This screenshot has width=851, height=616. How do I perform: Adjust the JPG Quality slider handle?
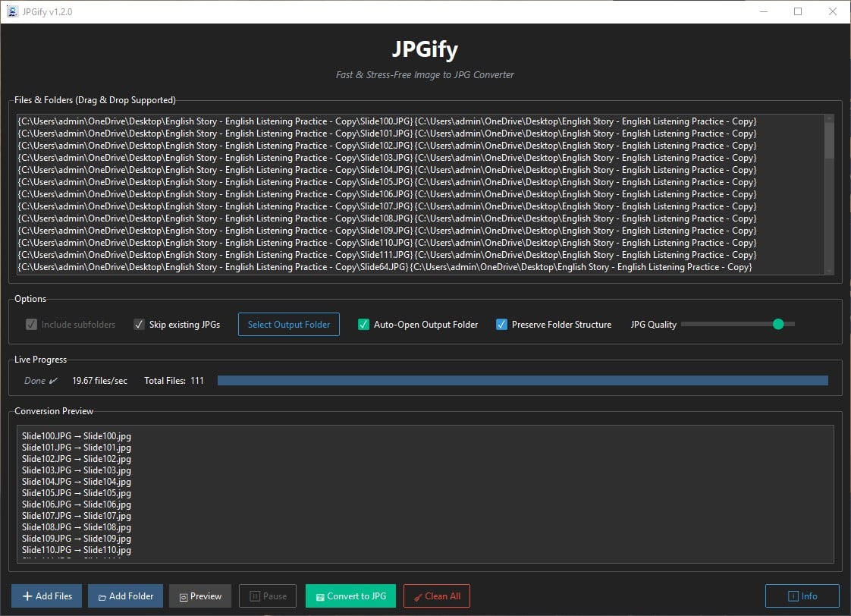(778, 324)
